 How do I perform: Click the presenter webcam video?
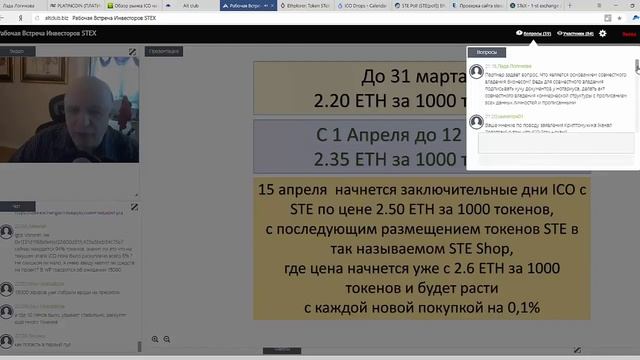click(x=69, y=109)
